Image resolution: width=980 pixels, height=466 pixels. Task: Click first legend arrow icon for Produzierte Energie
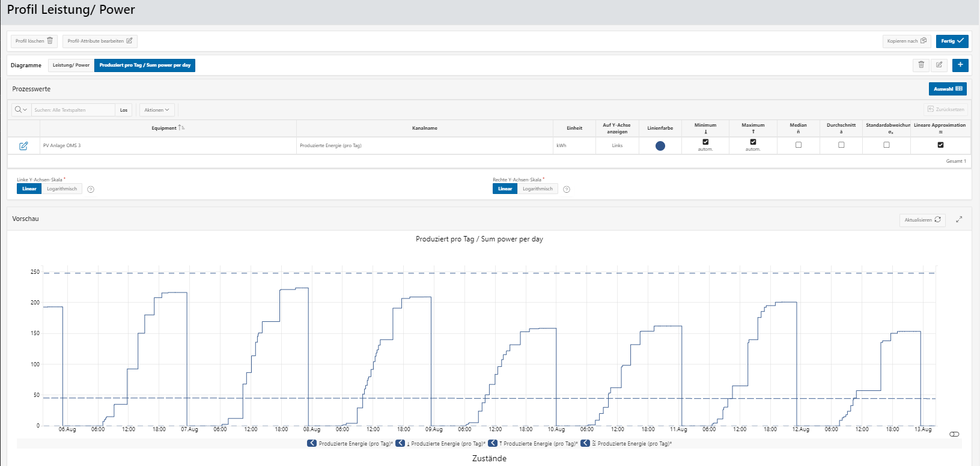pyautogui.click(x=312, y=443)
